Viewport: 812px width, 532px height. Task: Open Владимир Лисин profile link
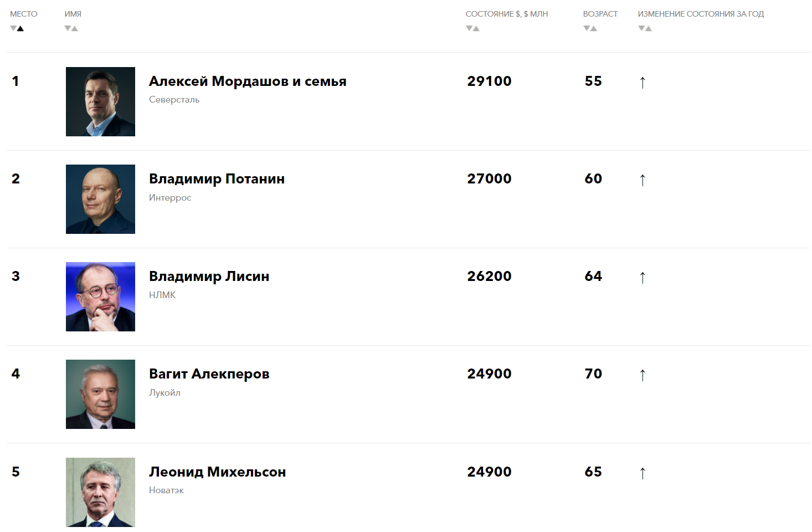click(209, 277)
